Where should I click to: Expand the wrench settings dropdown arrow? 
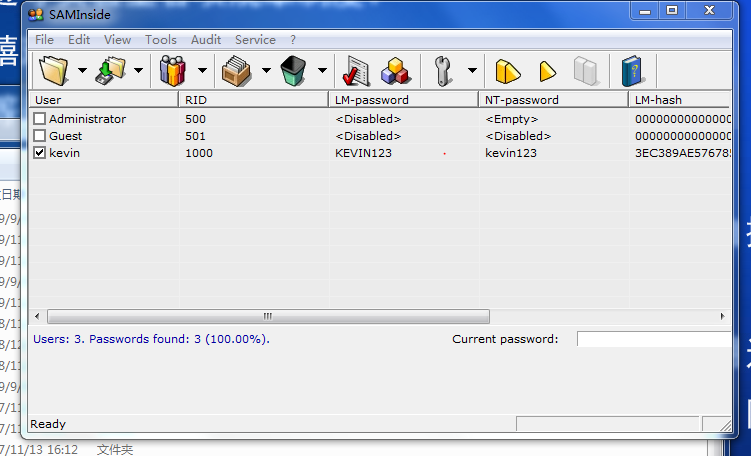(472, 71)
